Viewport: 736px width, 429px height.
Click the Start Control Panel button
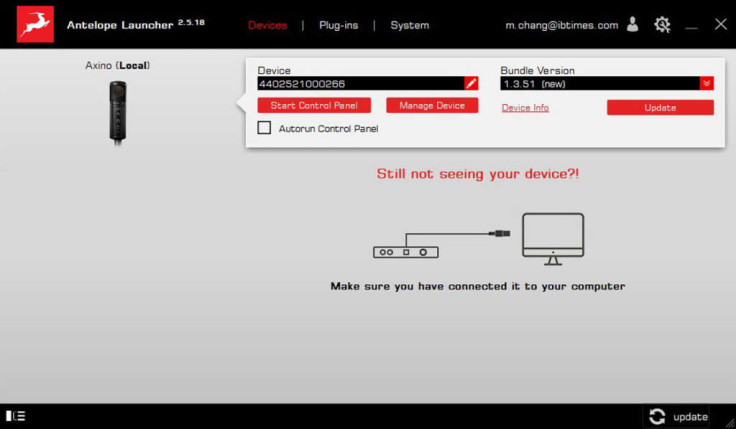point(314,105)
